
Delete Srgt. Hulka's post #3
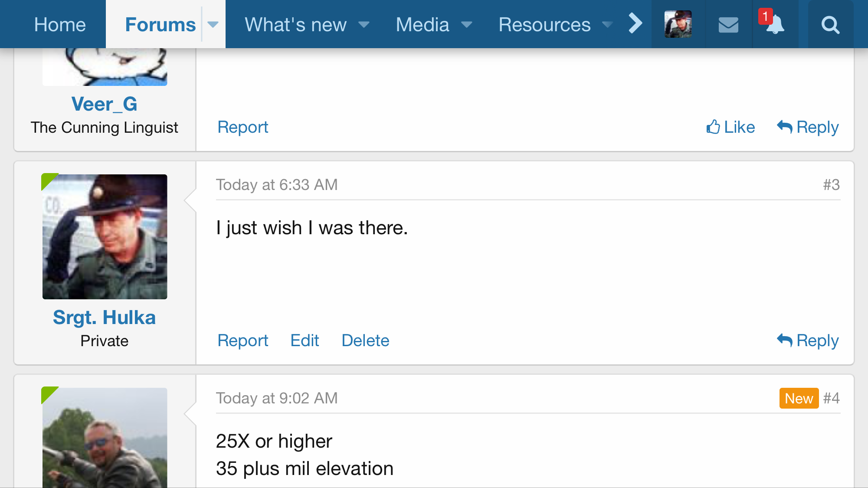[365, 341]
